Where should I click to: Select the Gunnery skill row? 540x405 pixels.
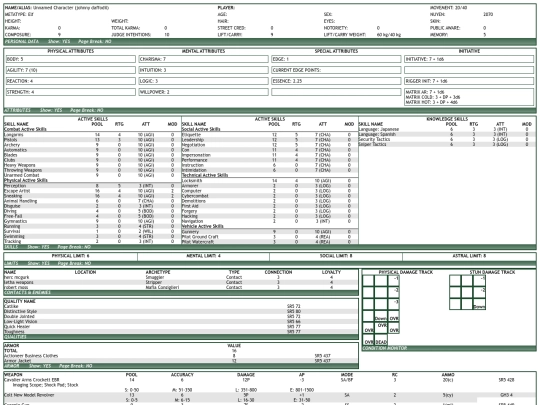click(270, 232)
